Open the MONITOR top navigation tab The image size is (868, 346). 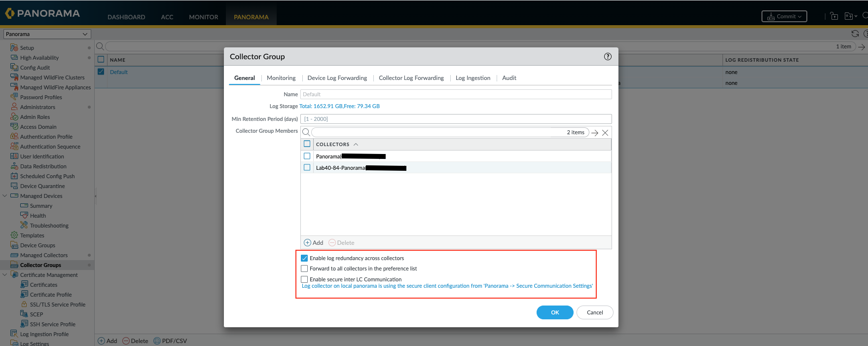(x=203, y=17)
